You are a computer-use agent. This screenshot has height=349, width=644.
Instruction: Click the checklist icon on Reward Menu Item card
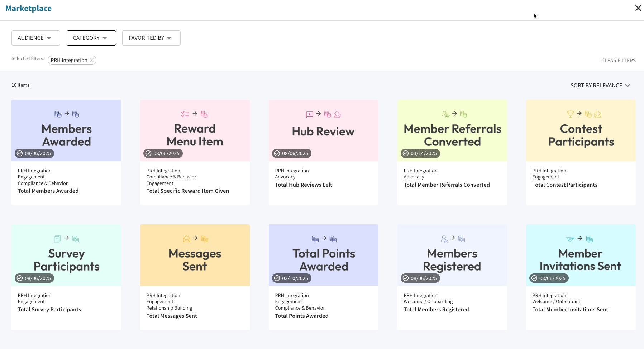click(x=185, y=114)
